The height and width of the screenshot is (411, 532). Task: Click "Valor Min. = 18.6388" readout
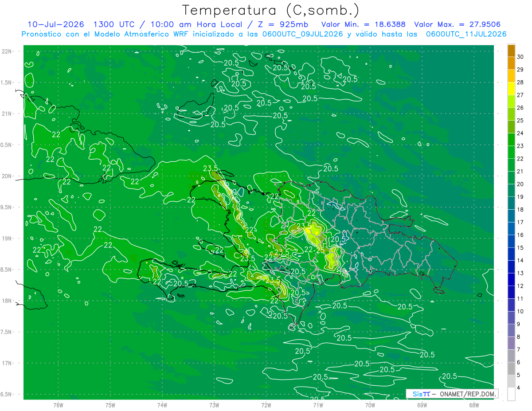(x=364, y=24)
